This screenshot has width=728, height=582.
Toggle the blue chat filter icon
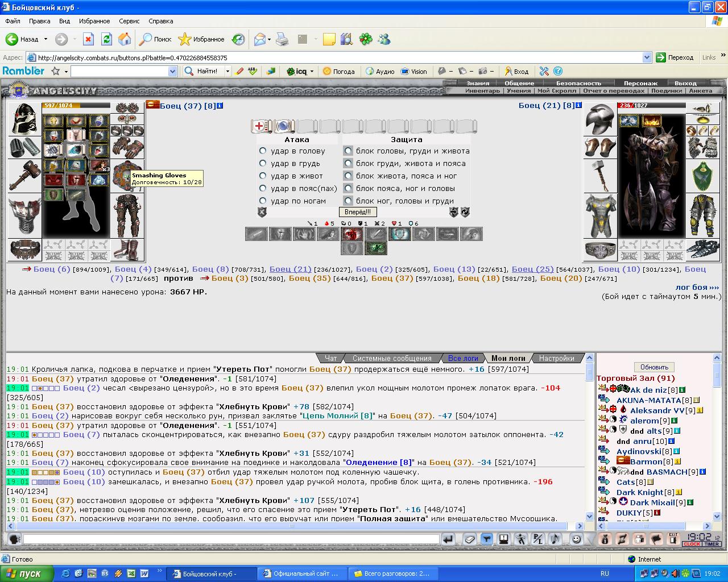click(487, 539)
